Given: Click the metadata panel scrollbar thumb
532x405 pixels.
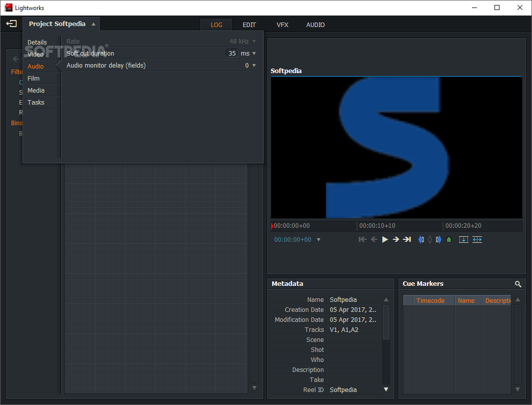Looking at the screenshot, I should (386, 322).
